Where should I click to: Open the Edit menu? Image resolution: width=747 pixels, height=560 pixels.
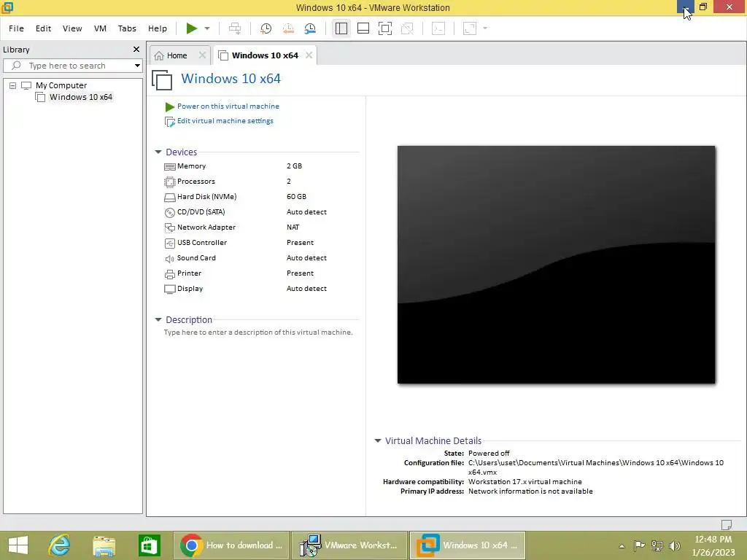point(43,28)
